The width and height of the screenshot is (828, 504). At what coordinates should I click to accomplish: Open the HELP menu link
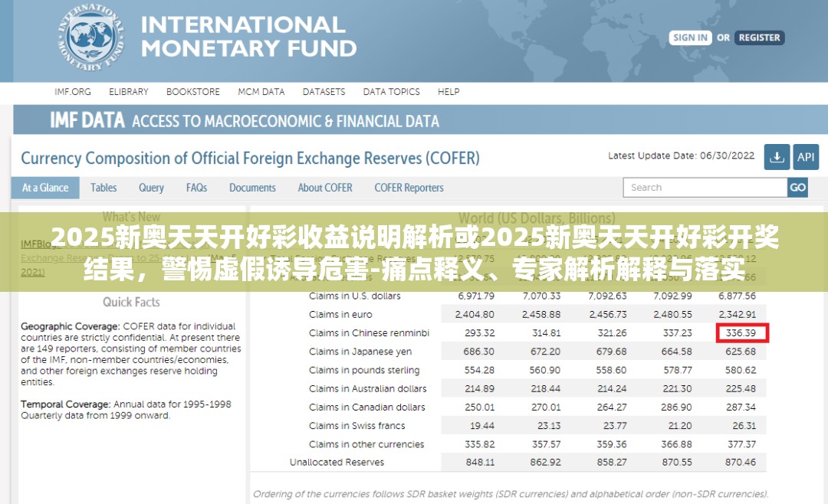point(449,92)
